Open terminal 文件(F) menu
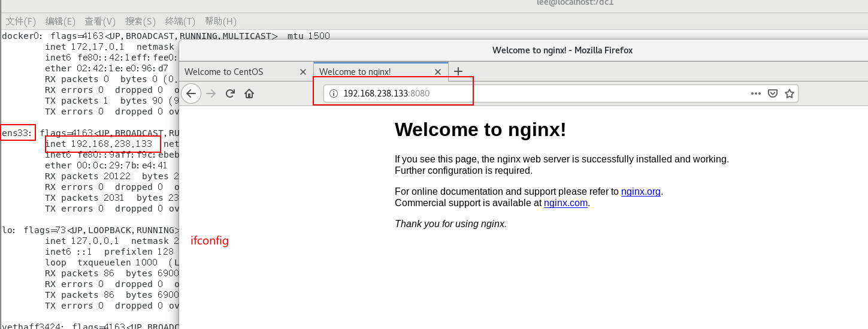 [x=21, y=21]
